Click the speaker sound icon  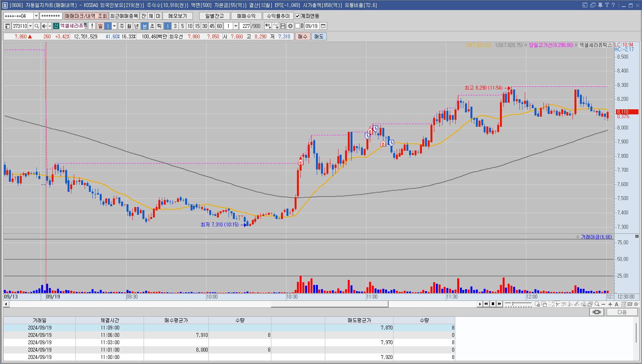[44, 26]
